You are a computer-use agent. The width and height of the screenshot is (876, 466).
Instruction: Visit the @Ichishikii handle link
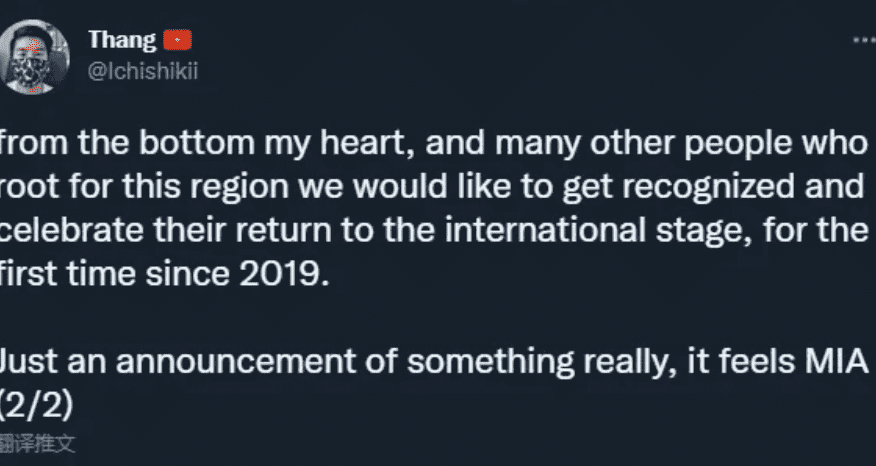tap(142, 72)
